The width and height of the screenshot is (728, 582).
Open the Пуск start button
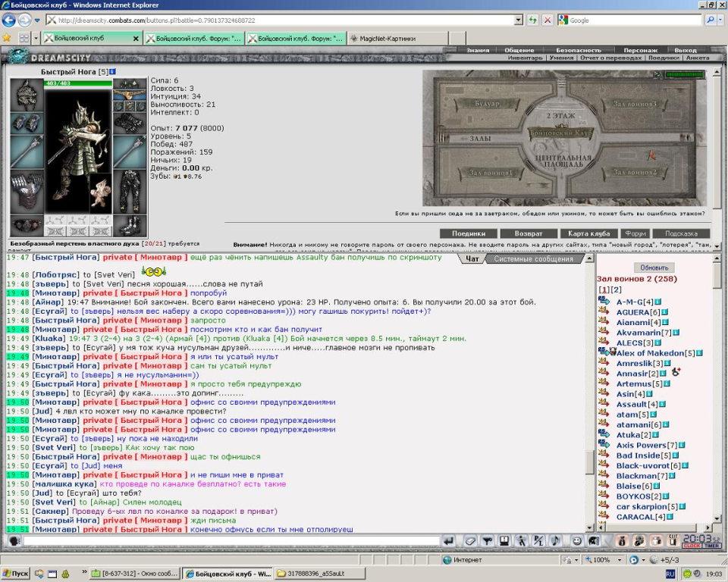(x=15, y=574)
